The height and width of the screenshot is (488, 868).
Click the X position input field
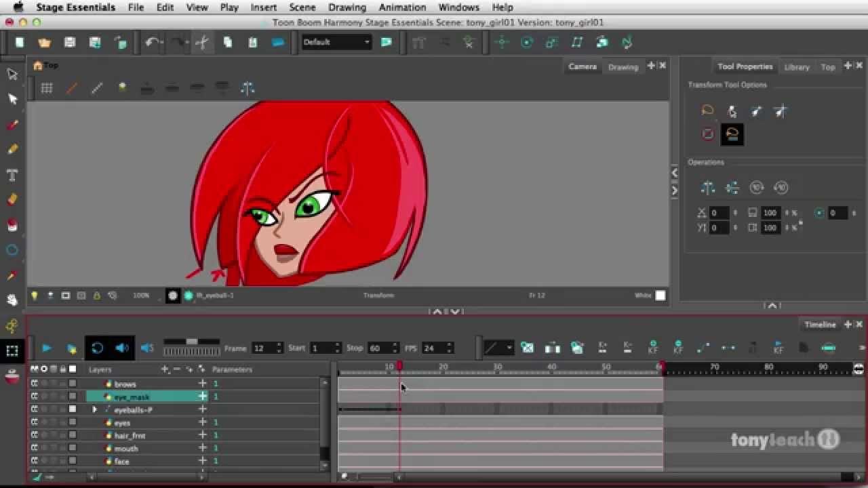pyautogui.click(x=719, y=213)
